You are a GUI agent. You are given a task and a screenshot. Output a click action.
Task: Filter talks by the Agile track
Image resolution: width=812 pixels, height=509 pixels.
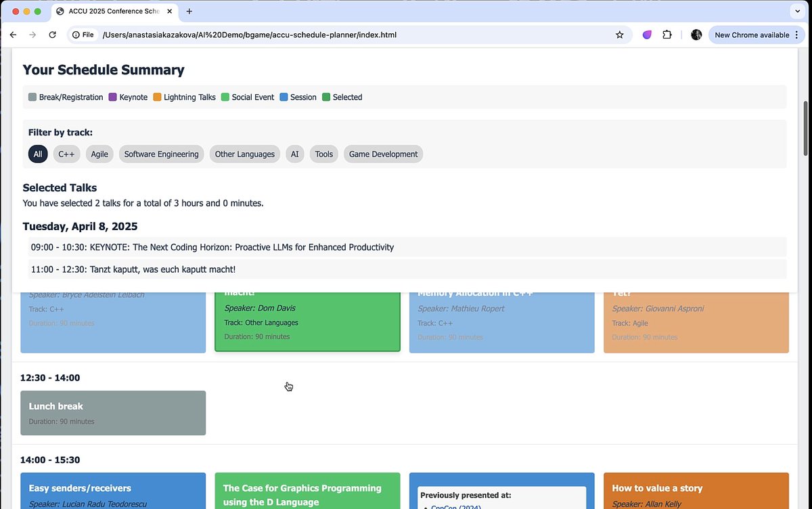tap(99, 154)
